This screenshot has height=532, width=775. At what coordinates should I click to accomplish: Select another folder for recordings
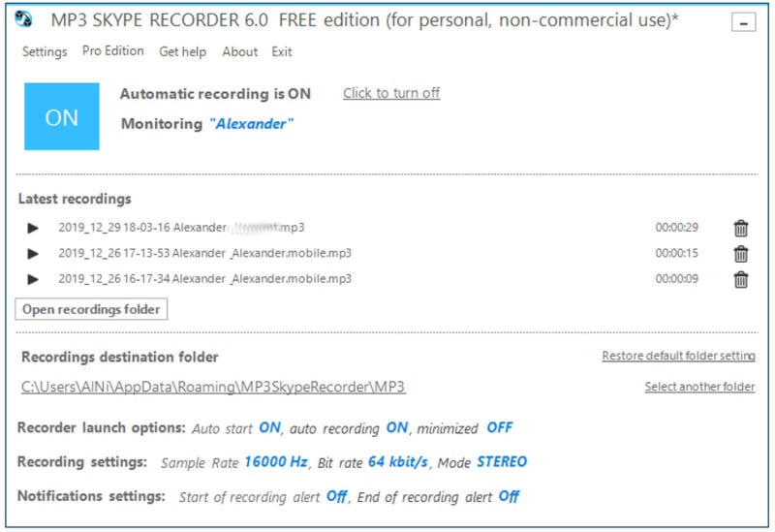pos(699,387)
